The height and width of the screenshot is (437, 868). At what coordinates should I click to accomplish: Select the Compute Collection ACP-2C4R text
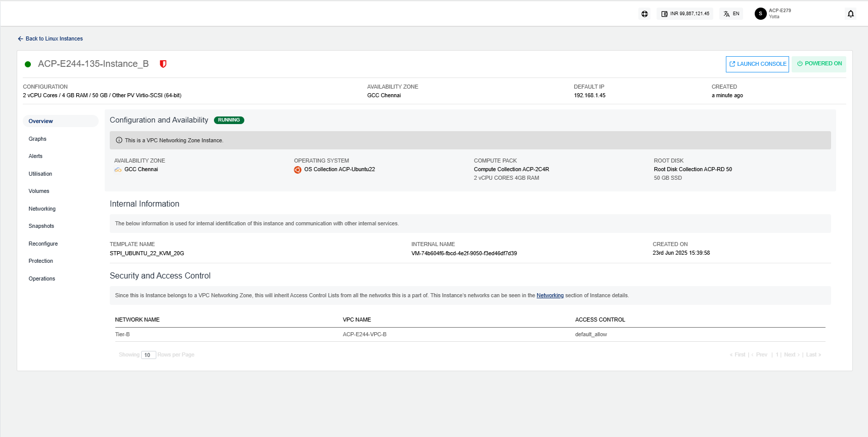pyautogui.click(x=511, y=169)
